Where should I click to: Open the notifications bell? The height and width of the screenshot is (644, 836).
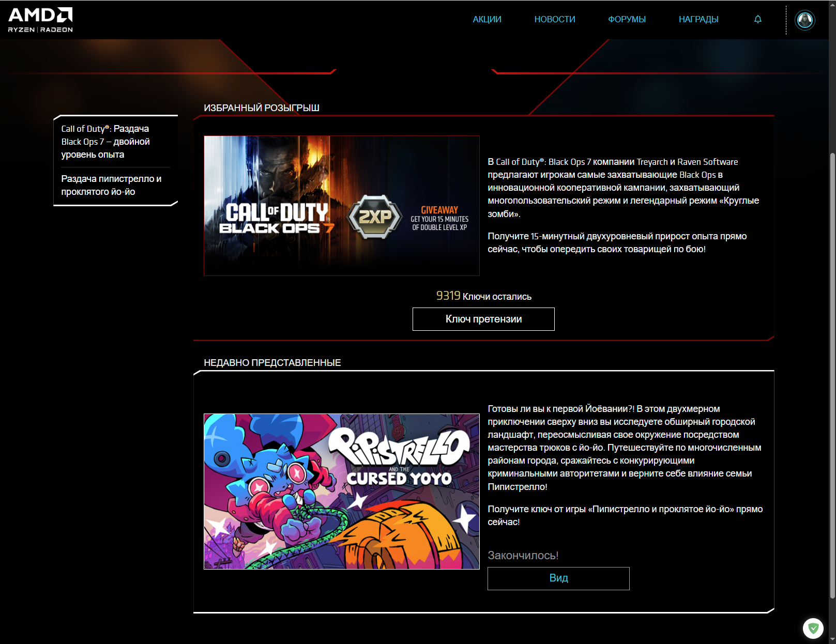click(x=757, y=19)
